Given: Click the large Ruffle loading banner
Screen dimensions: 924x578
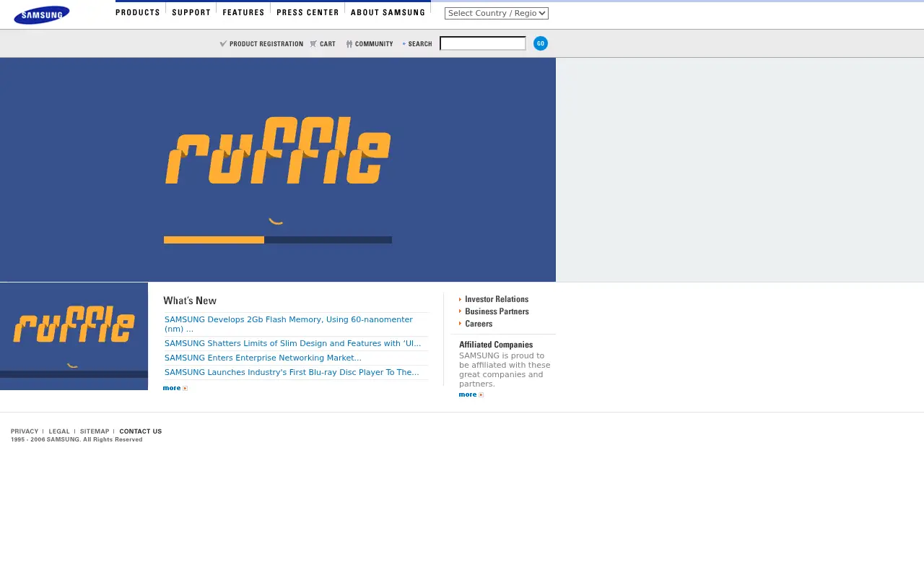Looking at the screenshot, I should pos(278,170).
